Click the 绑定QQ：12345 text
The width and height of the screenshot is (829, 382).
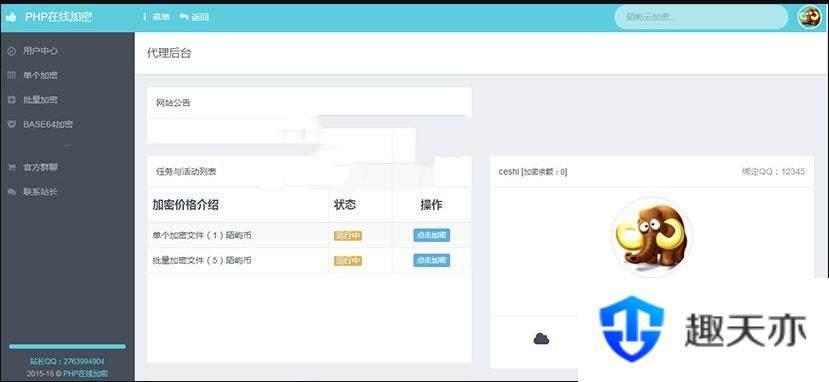(773, 172)
